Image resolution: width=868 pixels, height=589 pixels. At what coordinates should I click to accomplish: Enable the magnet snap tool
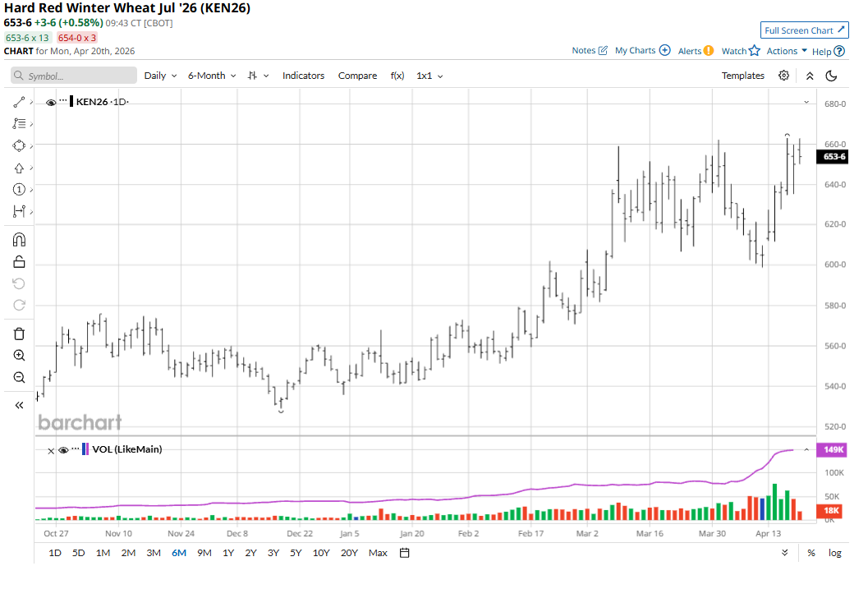[x=19, y=240]
